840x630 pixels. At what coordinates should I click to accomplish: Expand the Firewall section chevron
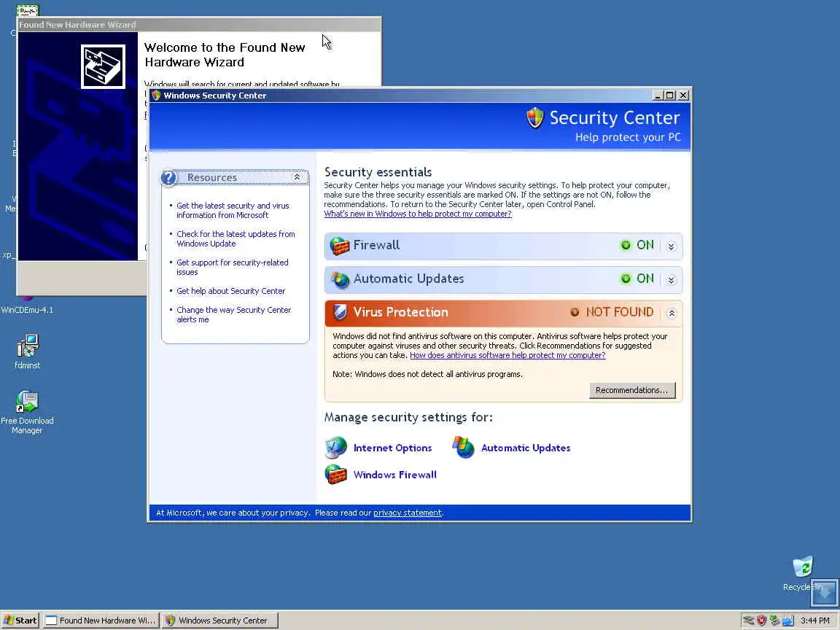point(672,246)
